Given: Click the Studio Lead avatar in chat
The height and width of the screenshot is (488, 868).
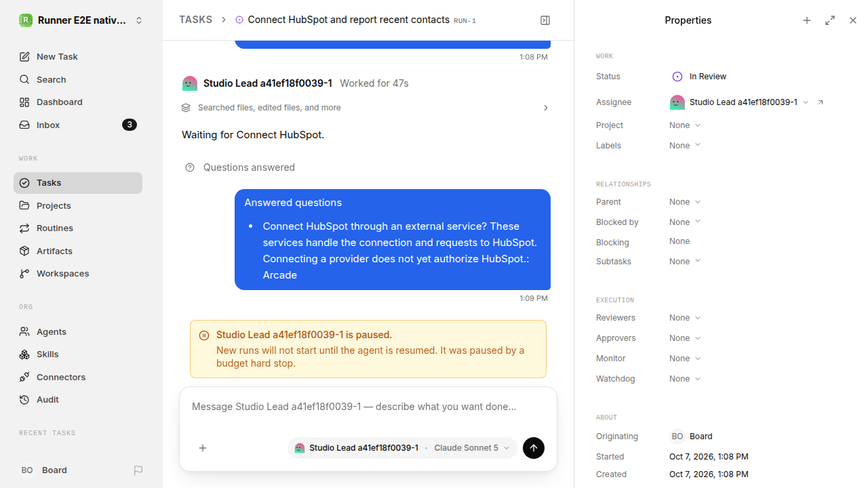Looking at the screenshot, I should click(190, 83).
